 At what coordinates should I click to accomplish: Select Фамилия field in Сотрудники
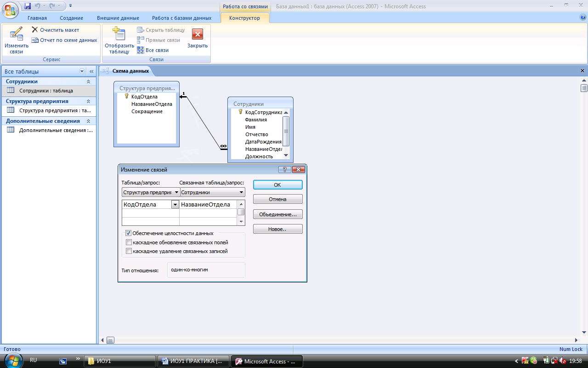pyautogui.click(x=256, y=120)
